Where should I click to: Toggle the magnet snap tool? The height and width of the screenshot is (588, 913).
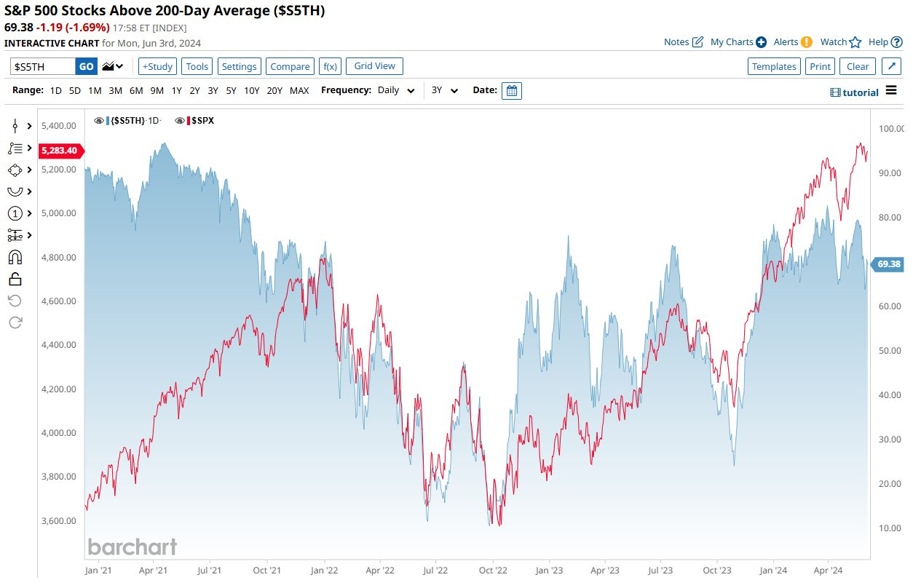(x=15, y=257)
